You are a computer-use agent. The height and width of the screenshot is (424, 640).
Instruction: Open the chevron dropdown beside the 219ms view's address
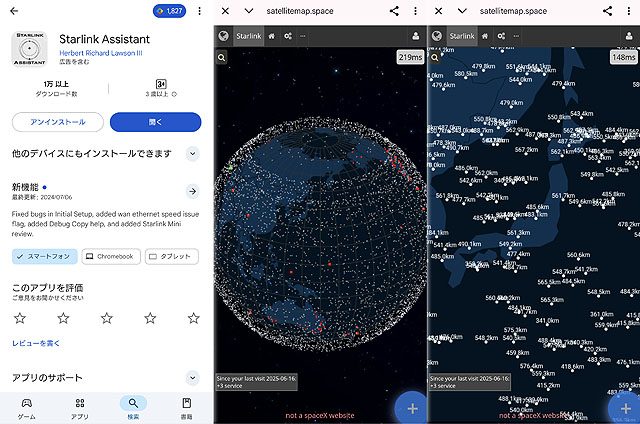pyautogui.click(x=249, y=11)
